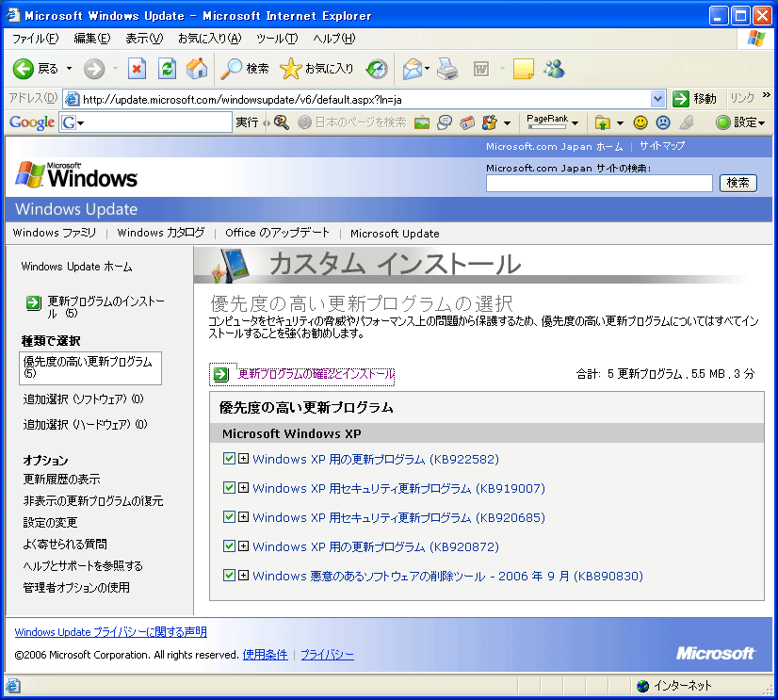Image resolution: width=778 pixels, height=700 pixels.
Task: Vote happy face on Google toolbar
Action: (640, 122)
